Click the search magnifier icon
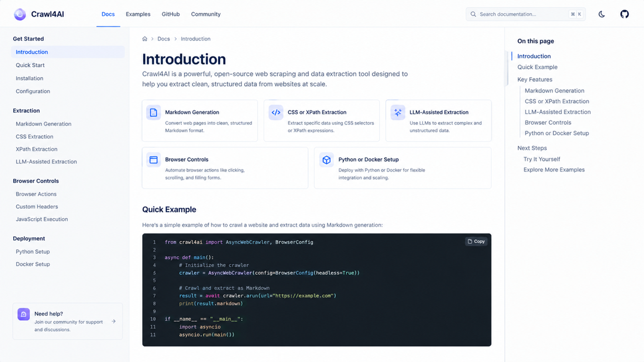This screenshot has width=644, height=362. [473, 14]
